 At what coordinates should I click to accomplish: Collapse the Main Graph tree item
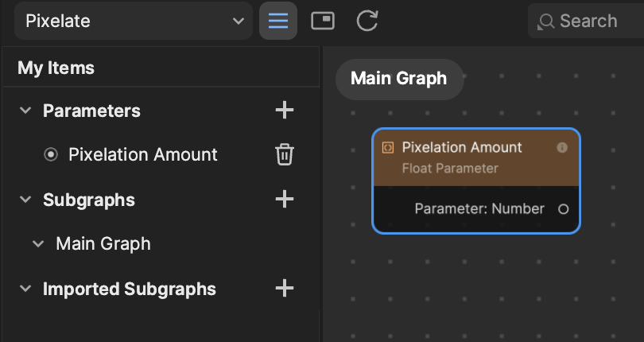(38, 243)
